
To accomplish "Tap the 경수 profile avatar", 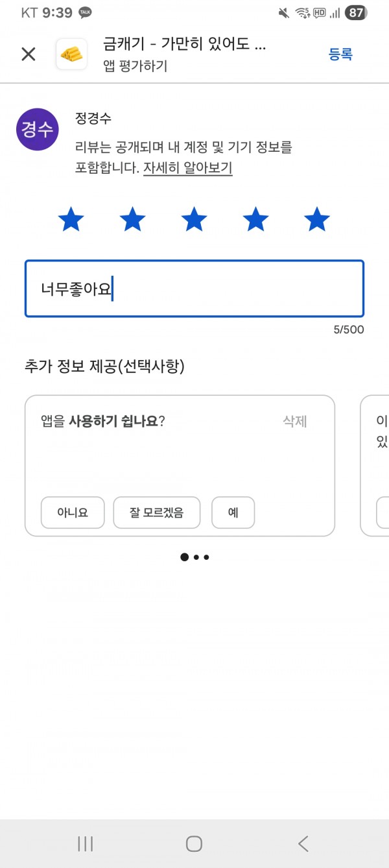I will 38,129.
